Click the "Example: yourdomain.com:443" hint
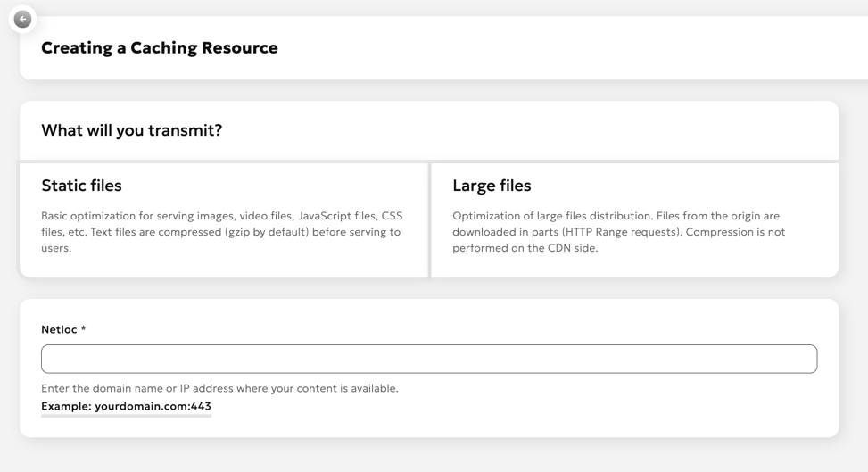 click(126, 406)
